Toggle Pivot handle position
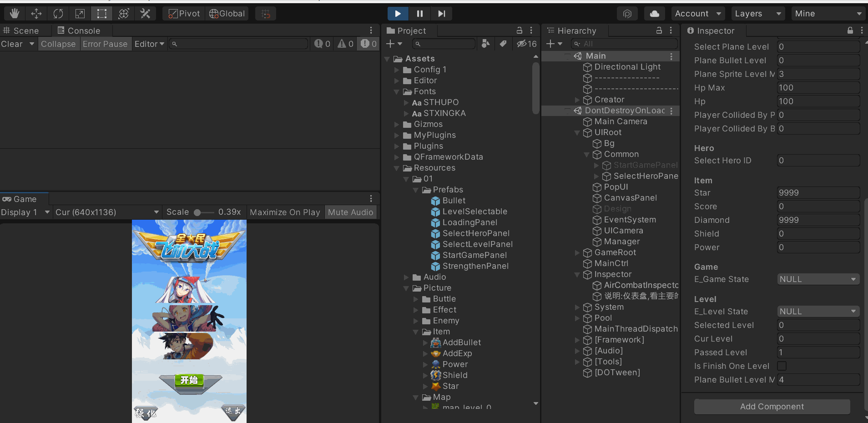Screen dimensions: 868x423 pos(184,14)
